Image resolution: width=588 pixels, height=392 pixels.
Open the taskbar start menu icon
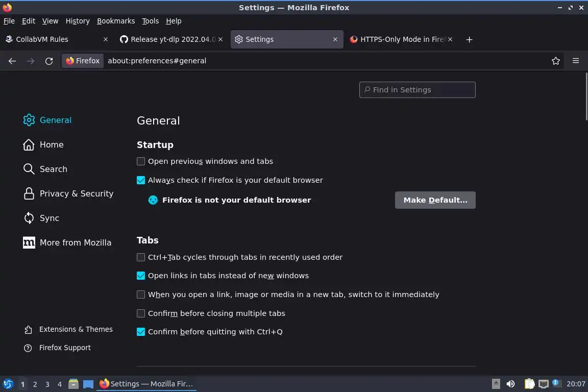click(8, 384)
